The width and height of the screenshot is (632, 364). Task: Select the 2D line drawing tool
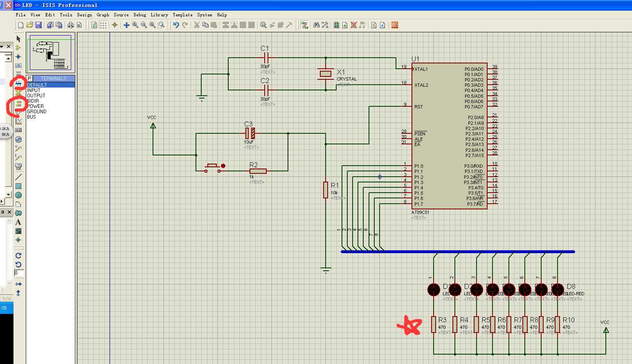click(18, 177)
